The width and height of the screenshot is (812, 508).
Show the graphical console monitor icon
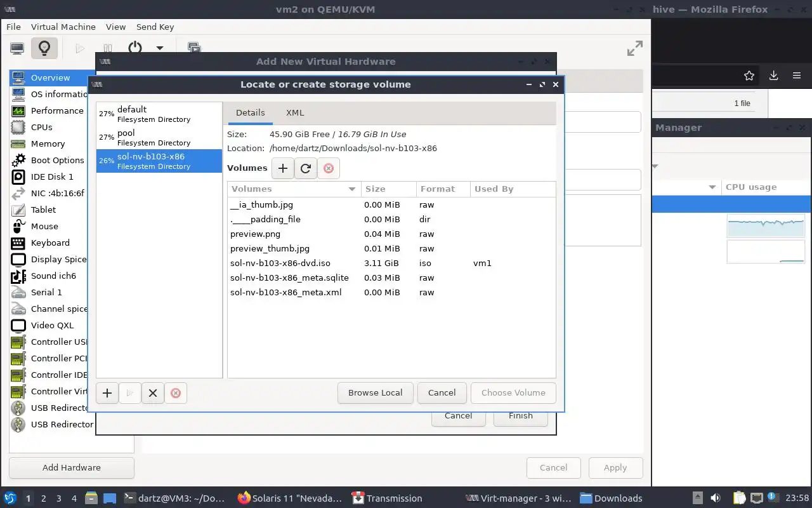point(17,48)
